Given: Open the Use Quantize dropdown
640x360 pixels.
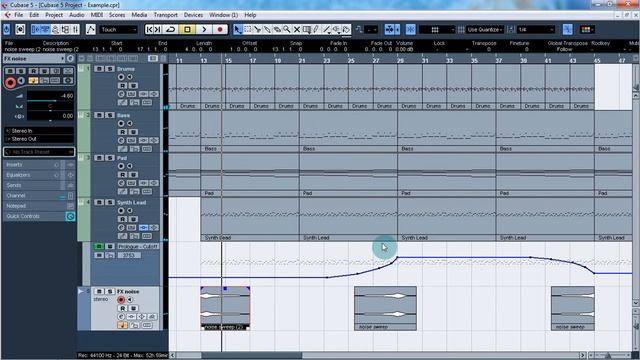Looking at the screenshot, I should 484,29.
